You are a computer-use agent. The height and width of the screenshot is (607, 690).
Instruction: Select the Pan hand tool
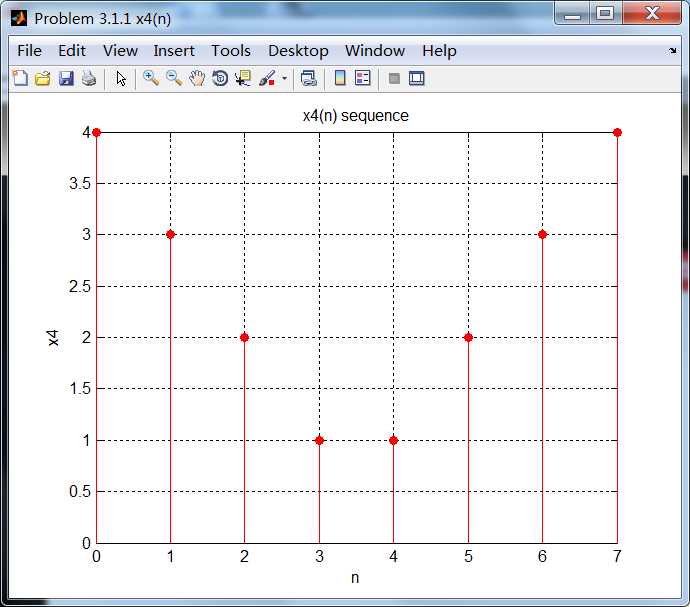click(197, 79)
